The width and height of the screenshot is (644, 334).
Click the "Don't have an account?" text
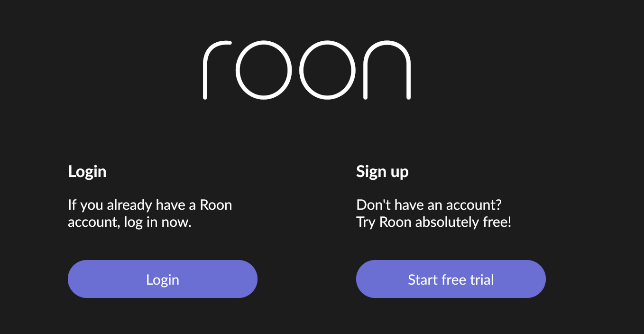[429, 205]
